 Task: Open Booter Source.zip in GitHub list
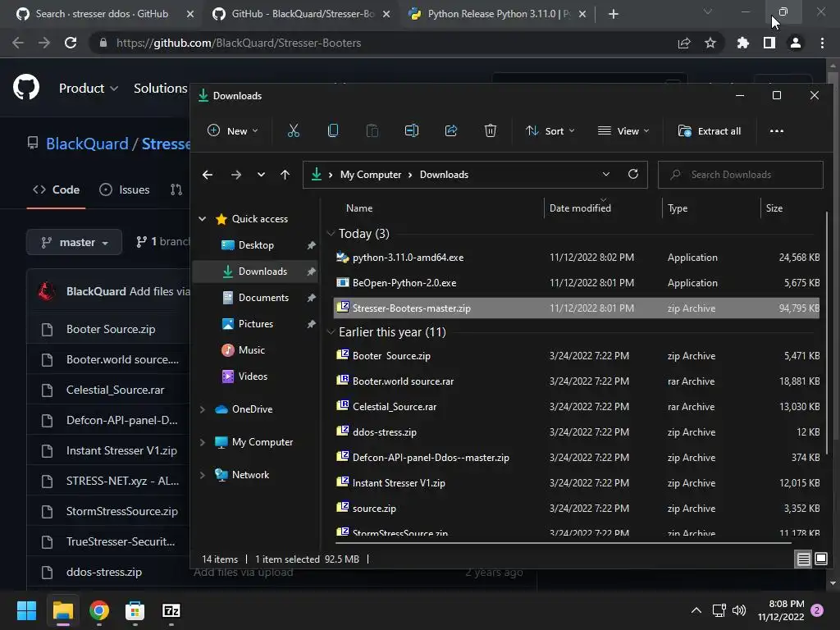pyautogui.click(x=111, y=329)
